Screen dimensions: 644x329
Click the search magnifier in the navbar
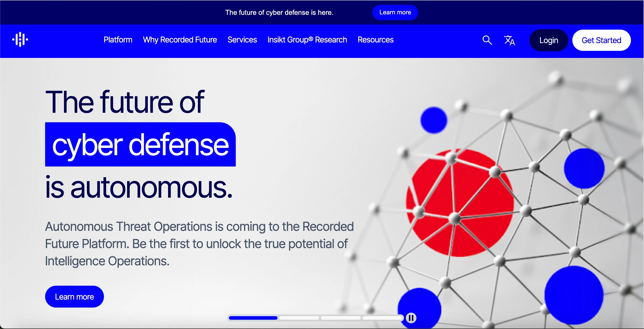[487, 40]
